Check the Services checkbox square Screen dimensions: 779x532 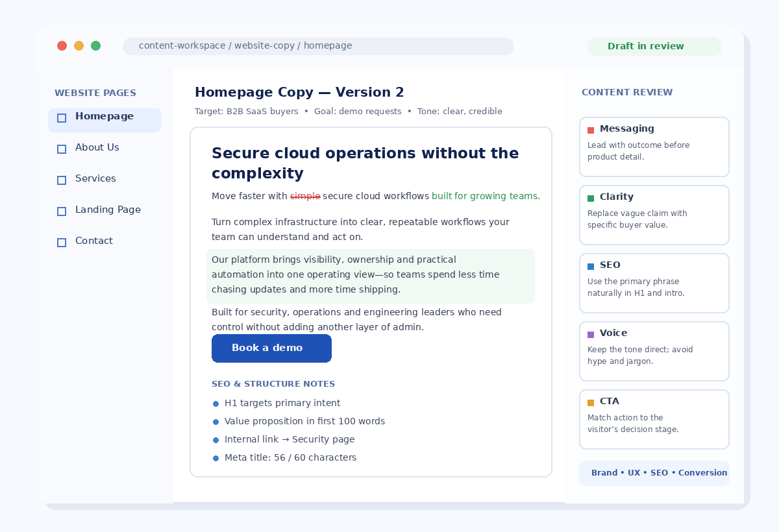tap(62, 180)
